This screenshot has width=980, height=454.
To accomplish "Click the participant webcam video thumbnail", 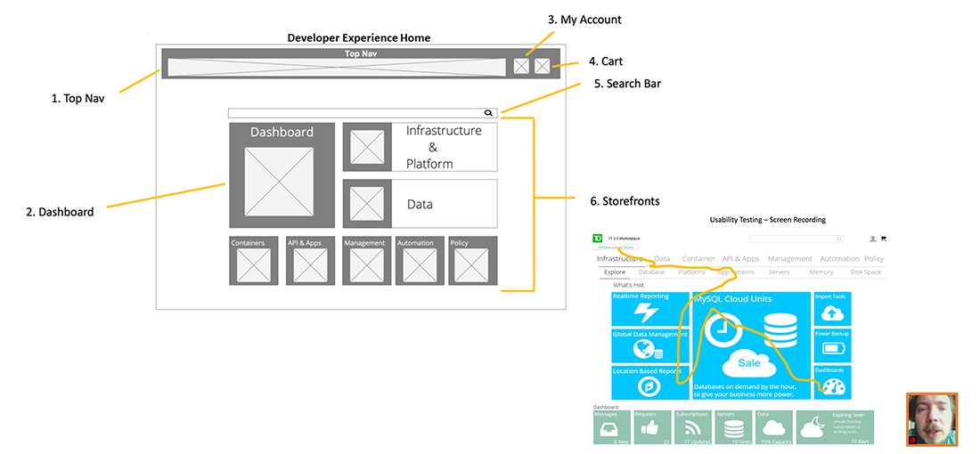I will tap(932, 418).
